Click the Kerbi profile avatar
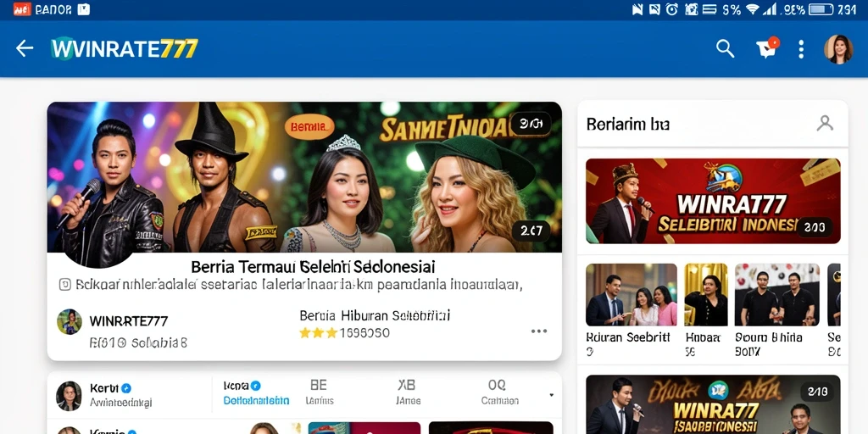 tap(70, 396)
